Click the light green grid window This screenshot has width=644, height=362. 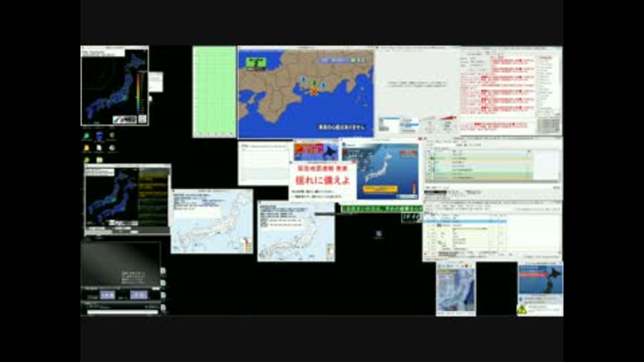[x=215, y=92]
